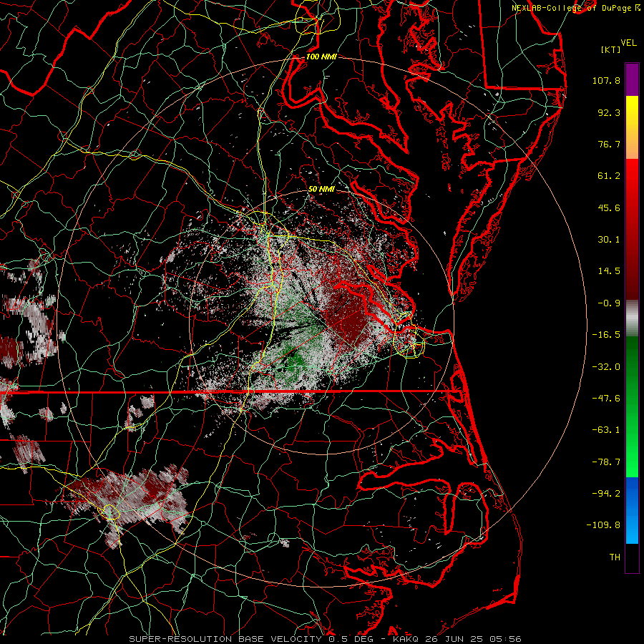Screen dimensions: 644x644
Task: Click the 45.6 velocity scale label
Action: pos(609,208)
